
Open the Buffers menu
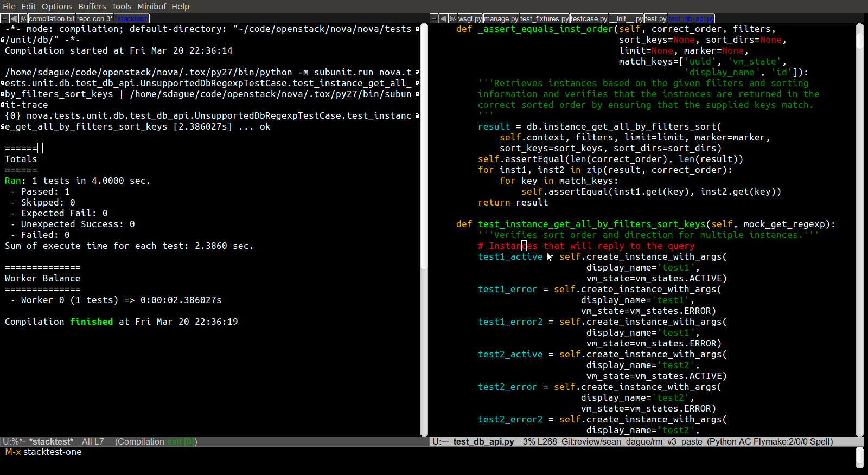click(x=92, y=7)
